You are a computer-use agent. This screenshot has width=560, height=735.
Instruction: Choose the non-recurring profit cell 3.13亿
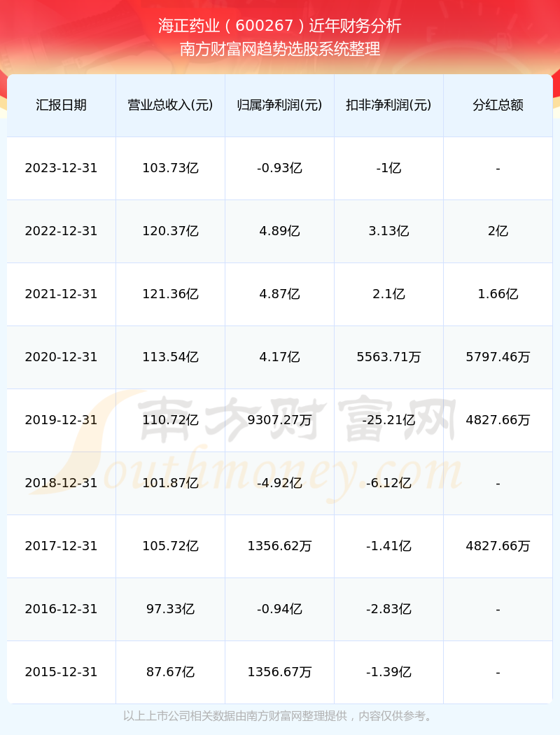[x=389, y=231]
